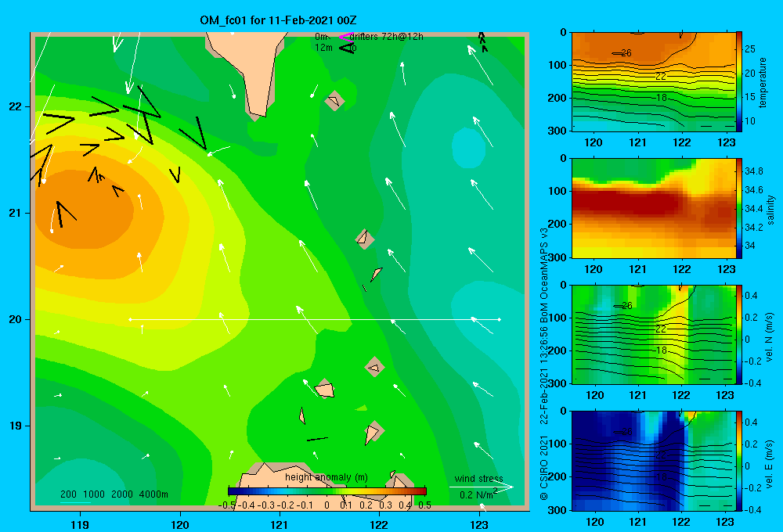Click the vel. E color bar

[739, 461]
